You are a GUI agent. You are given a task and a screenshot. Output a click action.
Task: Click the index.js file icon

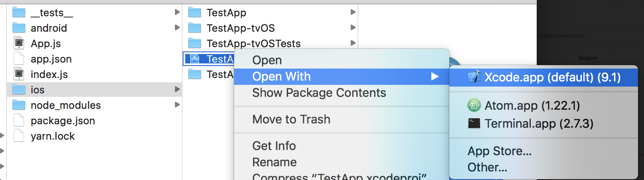coord(19,74)
